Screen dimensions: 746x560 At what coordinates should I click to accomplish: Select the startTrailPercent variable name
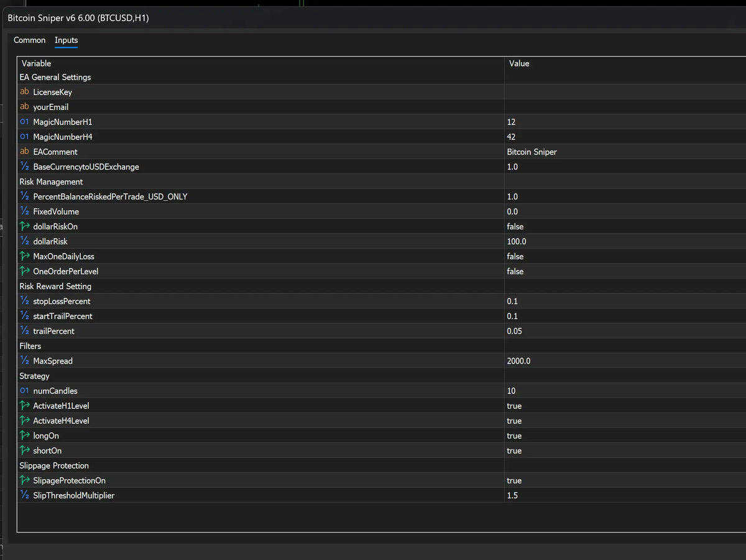tap(63, 316)
